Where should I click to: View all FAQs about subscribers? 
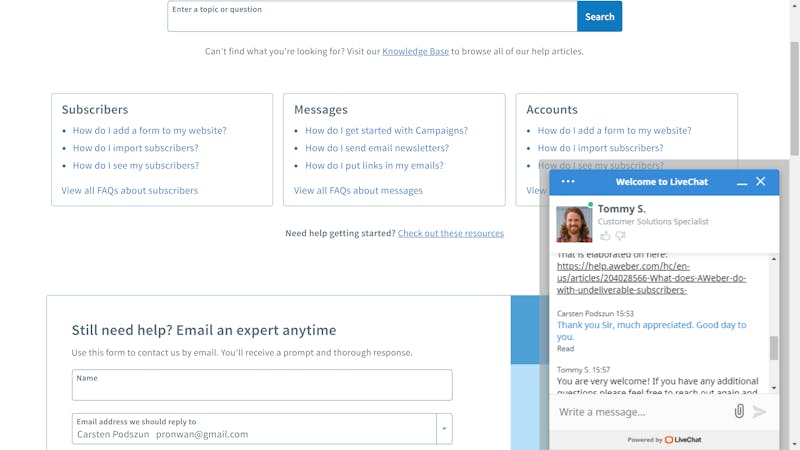pyautogui.click(x=130, y=190)
